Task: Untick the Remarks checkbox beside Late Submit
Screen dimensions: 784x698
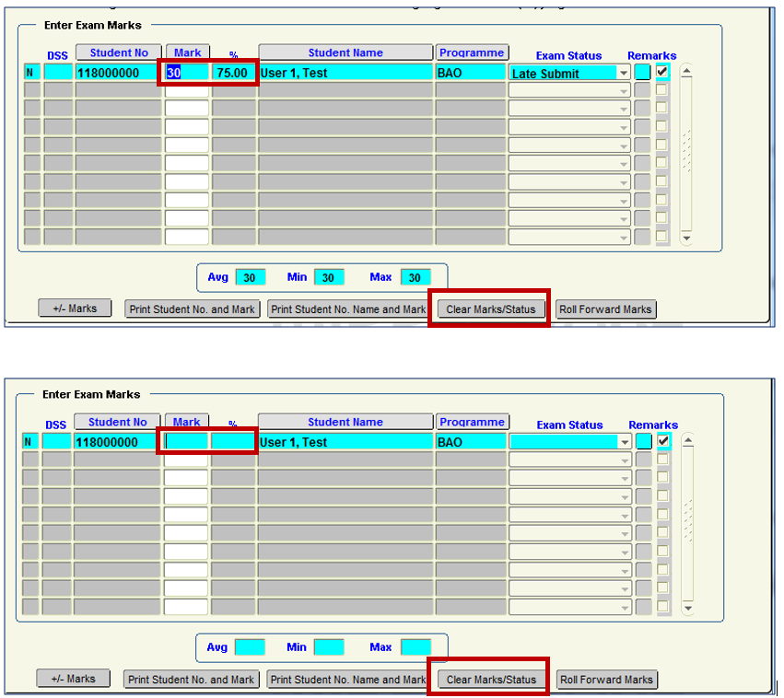Action: [661, 72]
